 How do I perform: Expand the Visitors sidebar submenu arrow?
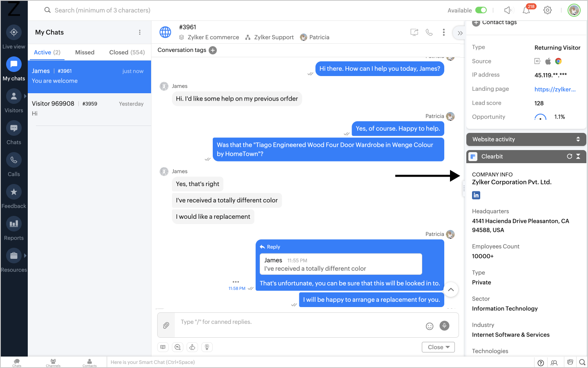point(25,96)
